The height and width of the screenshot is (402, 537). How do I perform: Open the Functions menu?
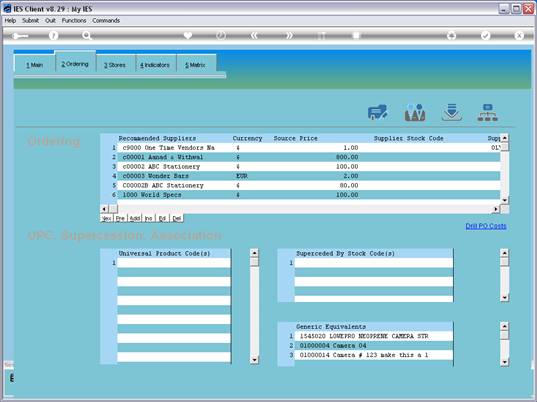click(74, 21)
